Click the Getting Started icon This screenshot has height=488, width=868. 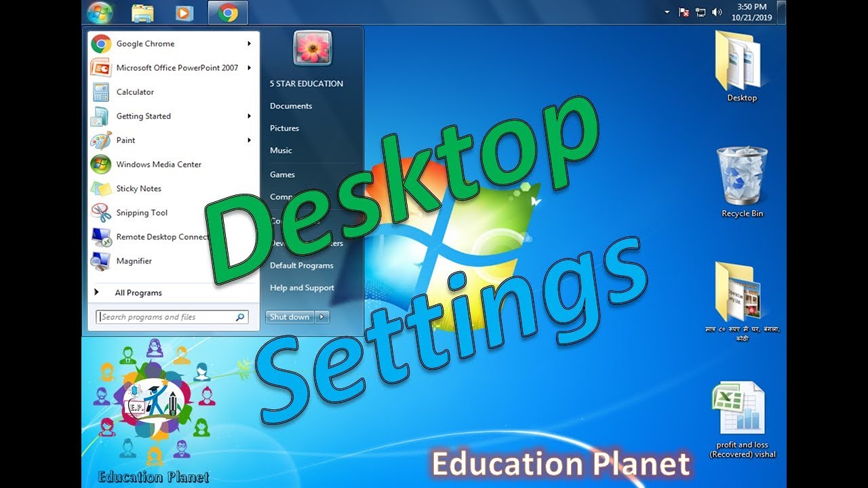(x=101, y=116)
